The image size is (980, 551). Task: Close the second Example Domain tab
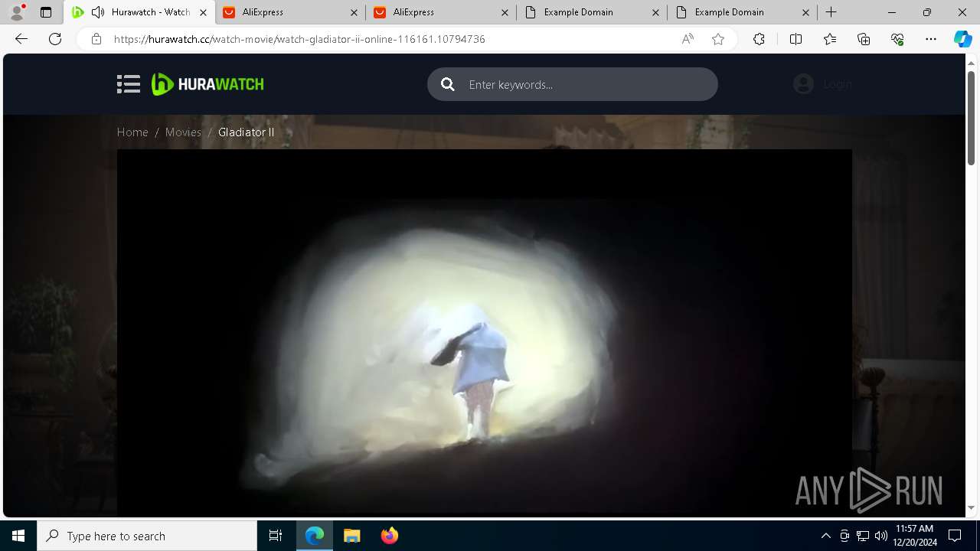(x=806, y=12)
